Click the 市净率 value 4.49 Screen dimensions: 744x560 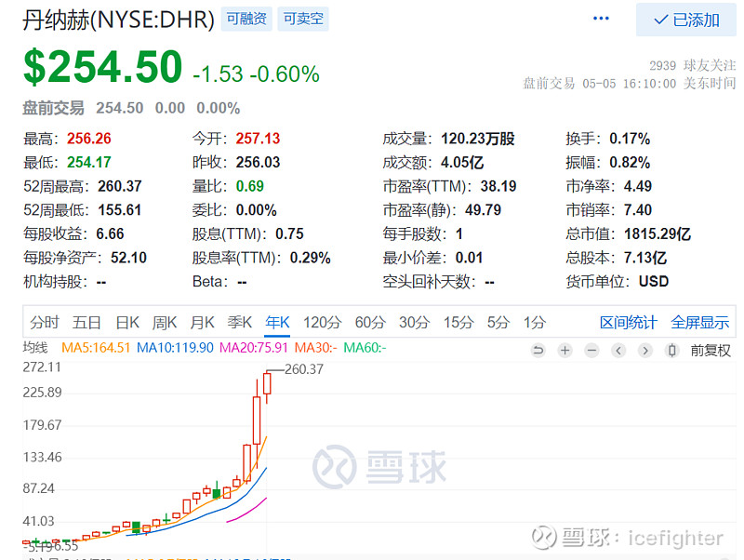click(x=638, y=186)
